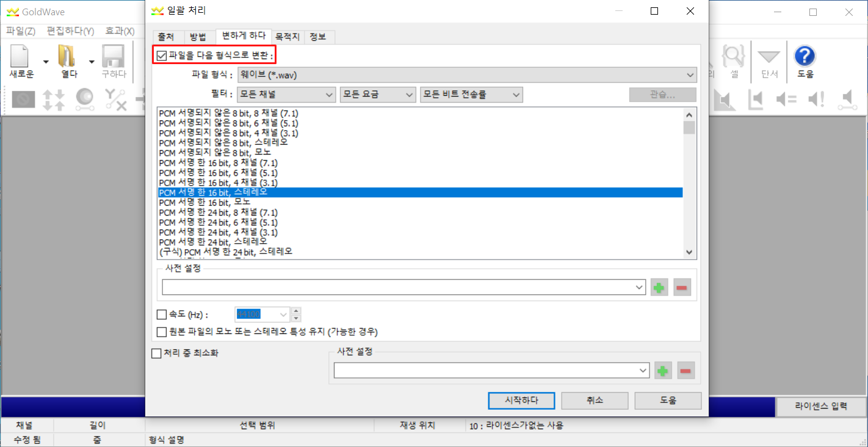Click the speaker with exclamation mark icon
Image resolution: width=868 pixels, height=447 pixels.
pos(817,99)
